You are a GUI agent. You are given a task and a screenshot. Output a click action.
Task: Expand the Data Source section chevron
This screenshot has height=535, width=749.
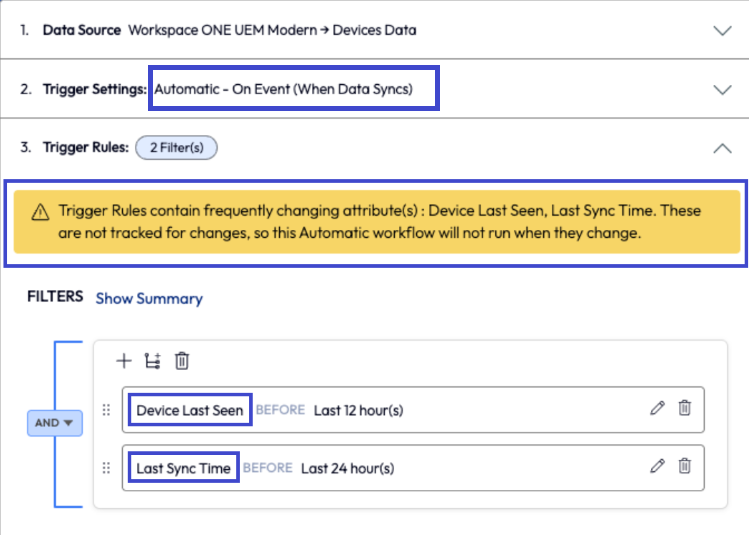click(x=722, y=31)
